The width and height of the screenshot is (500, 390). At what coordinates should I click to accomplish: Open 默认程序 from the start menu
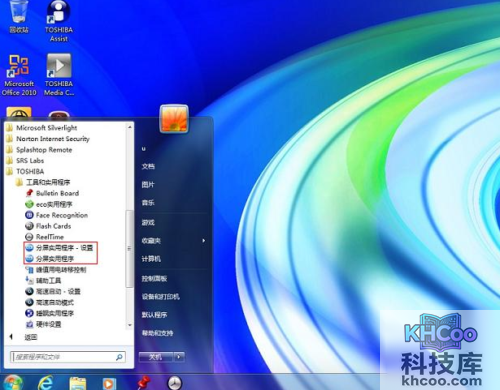[154, 315]
